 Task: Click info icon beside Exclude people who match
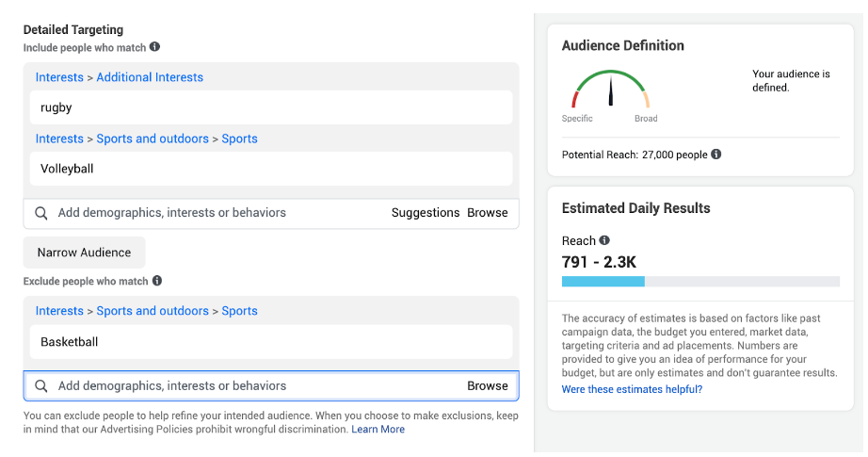coord(157,281)
